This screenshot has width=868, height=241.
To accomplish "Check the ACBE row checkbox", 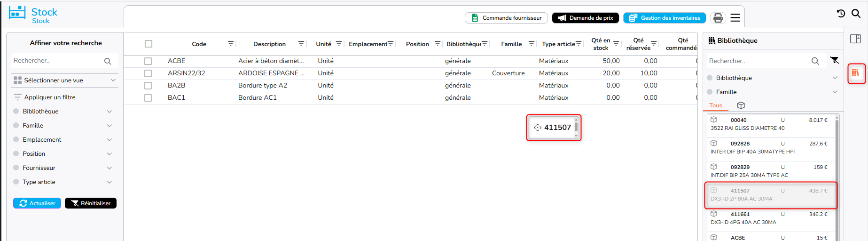I will pyautogui.click(x=148, y=61).
